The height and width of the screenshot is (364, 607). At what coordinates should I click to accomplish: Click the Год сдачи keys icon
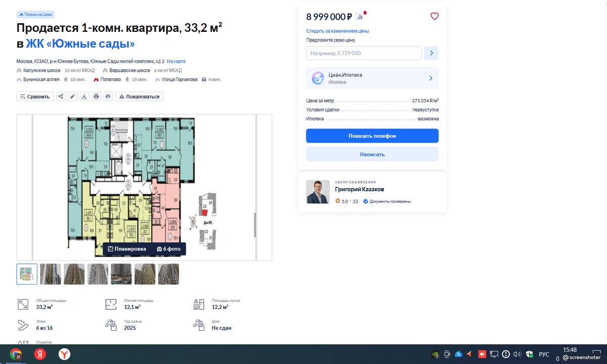click(x=111, y=325)
